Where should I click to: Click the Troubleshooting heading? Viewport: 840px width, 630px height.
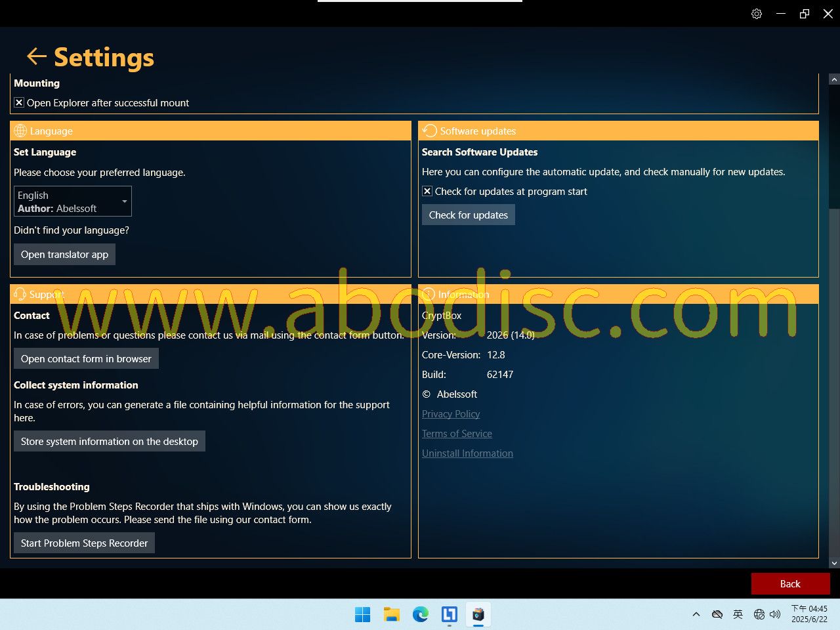[x=52, y=486]
